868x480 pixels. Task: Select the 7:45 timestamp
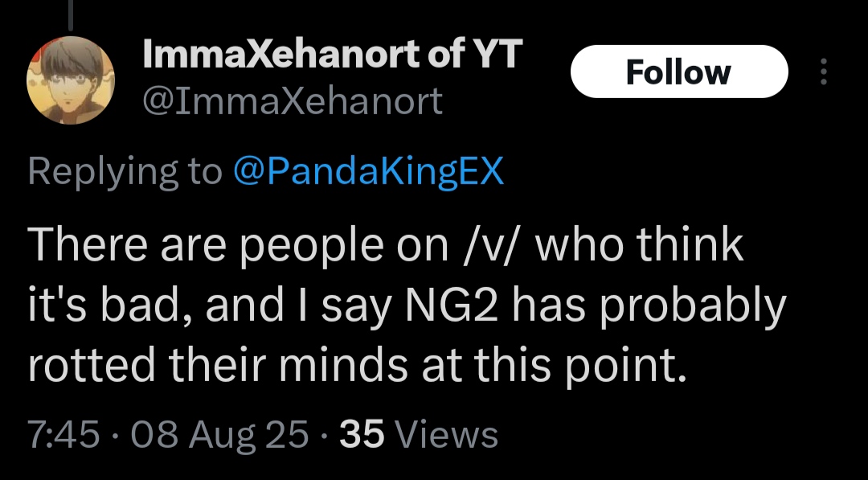pyautogui.click(x=63, y=434)
